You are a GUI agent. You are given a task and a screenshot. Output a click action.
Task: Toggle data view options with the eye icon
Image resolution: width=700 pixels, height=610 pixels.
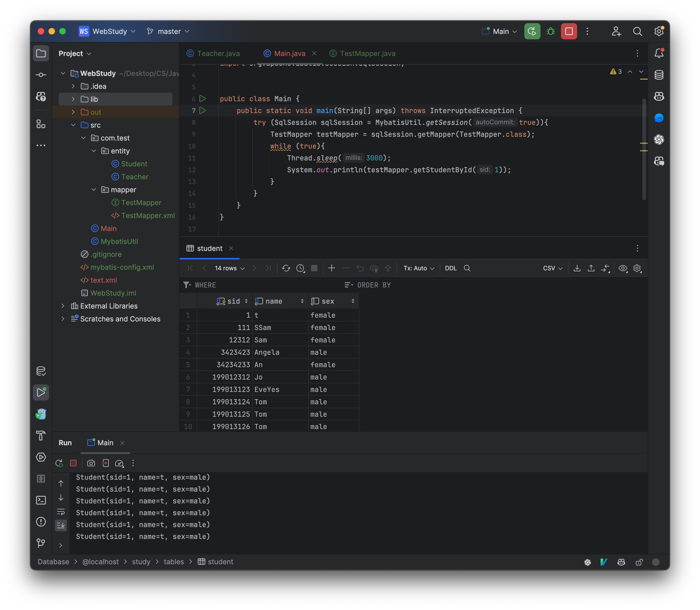point(623,268)
